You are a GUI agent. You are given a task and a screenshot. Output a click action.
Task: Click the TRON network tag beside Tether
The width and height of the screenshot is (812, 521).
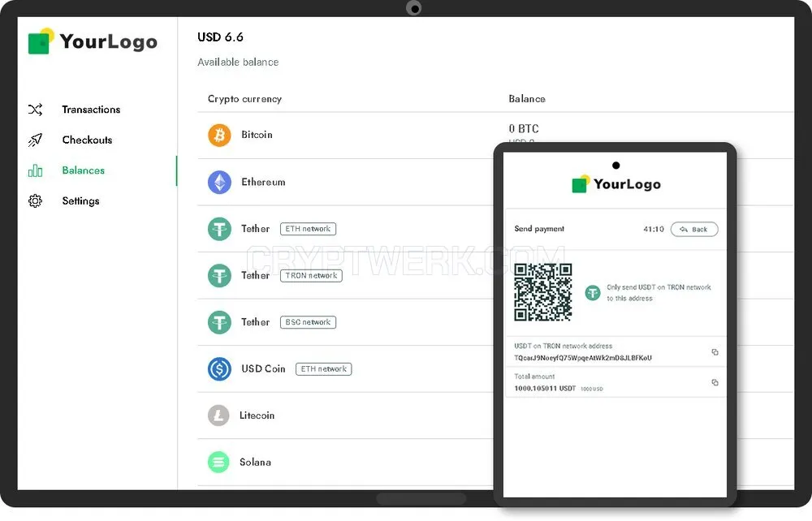pyautogui.click(x=311, y=275)
